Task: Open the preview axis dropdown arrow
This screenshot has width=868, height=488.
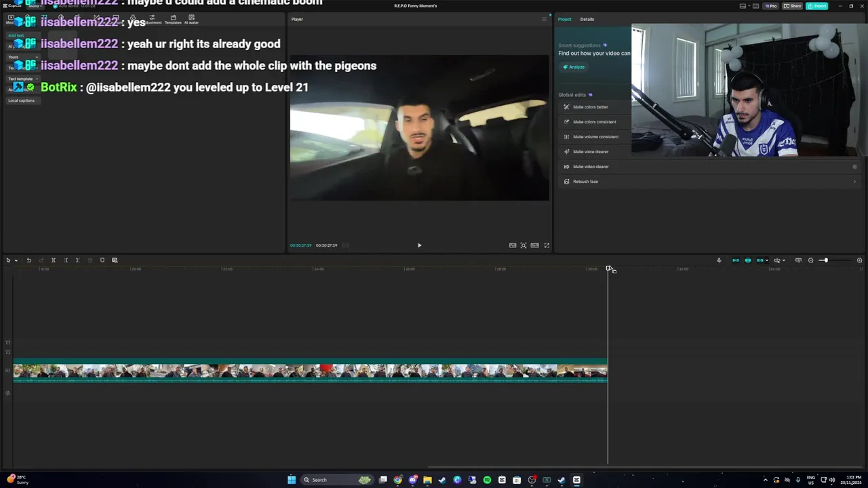Action: point(784,260)
